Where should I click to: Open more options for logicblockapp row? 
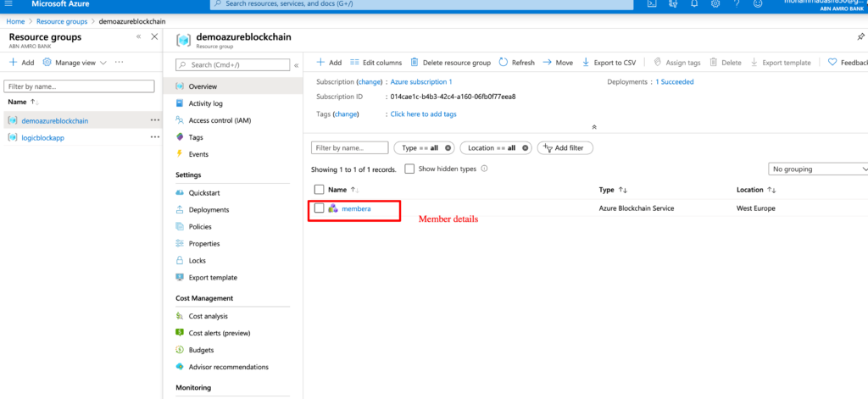click(155, 137)
